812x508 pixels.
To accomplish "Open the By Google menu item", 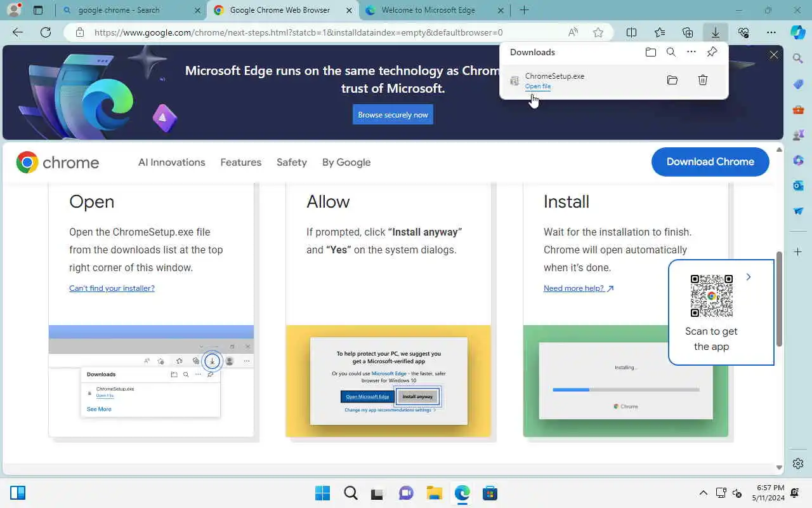I will [x=346, y=163].
